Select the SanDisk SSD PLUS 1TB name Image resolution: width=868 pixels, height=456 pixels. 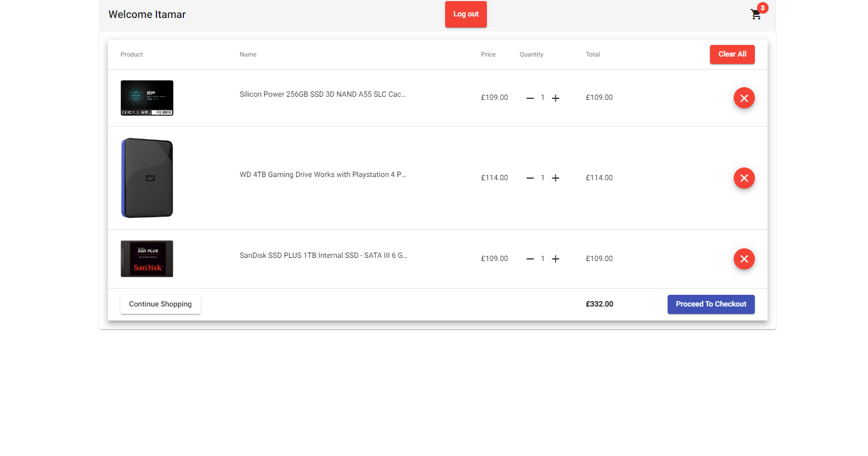click(324, 256)
